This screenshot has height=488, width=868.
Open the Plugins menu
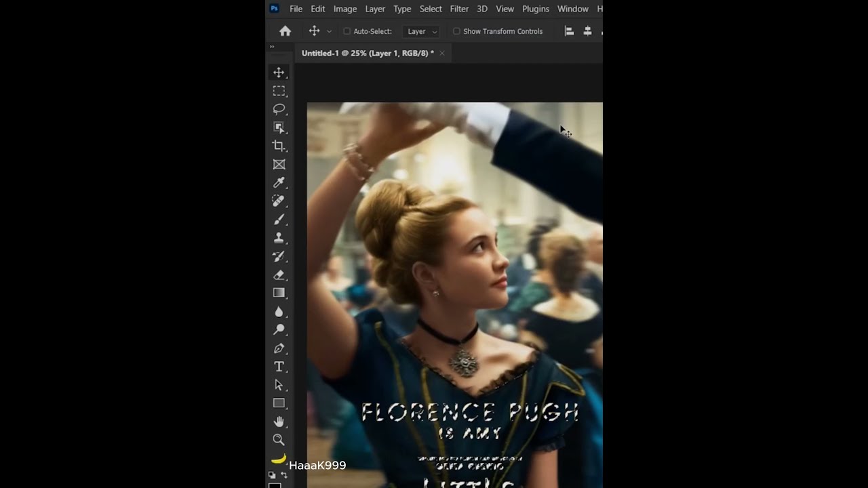click(536, 9)
